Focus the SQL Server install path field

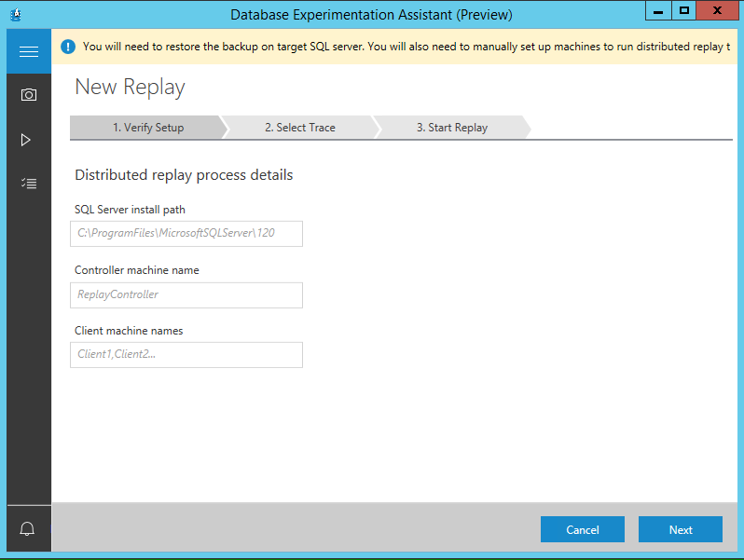(x=186, y=233)
